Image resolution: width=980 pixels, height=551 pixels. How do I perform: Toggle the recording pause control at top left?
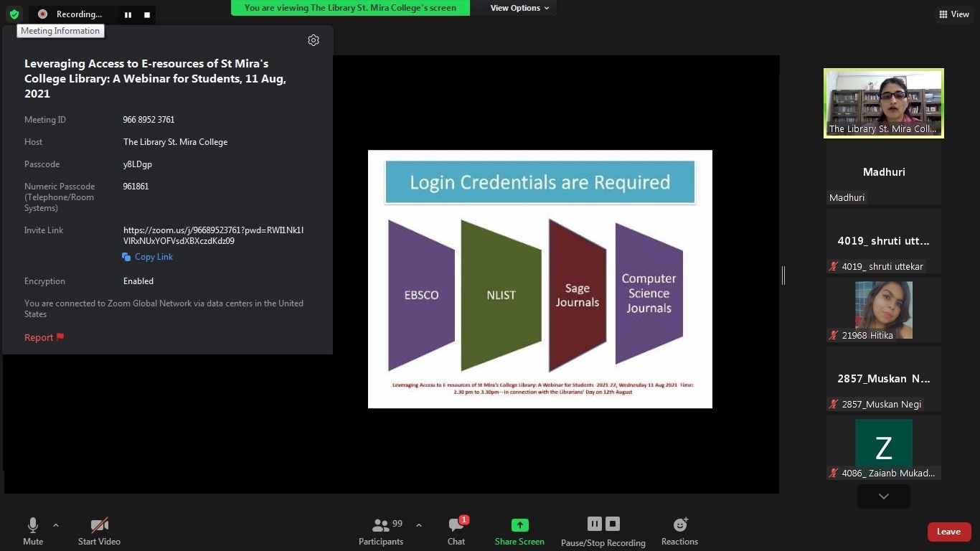tap(126, 14)
